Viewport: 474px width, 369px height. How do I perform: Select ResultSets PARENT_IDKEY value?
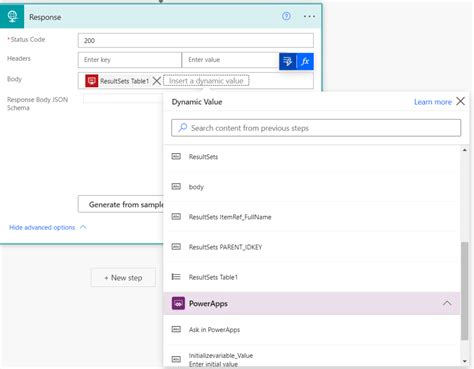pos(312,247)
